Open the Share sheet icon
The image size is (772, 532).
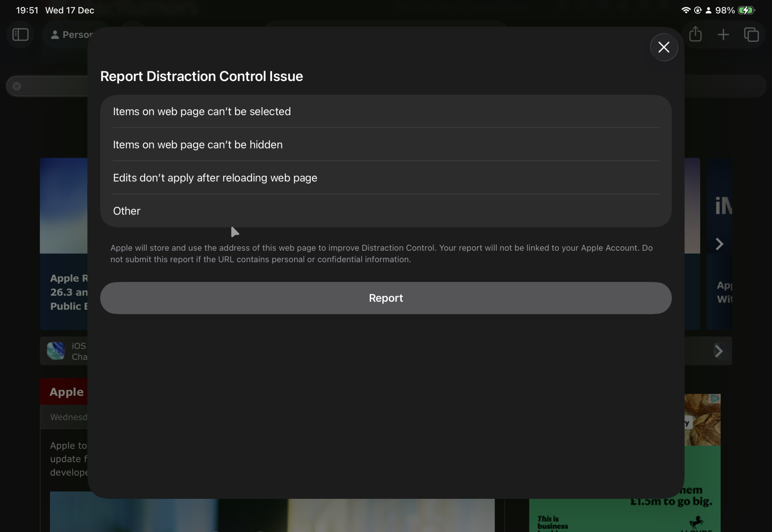point(695,34)
